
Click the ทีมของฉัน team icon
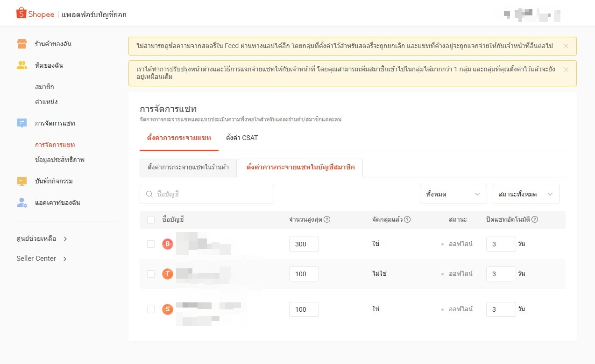[22, 65]
